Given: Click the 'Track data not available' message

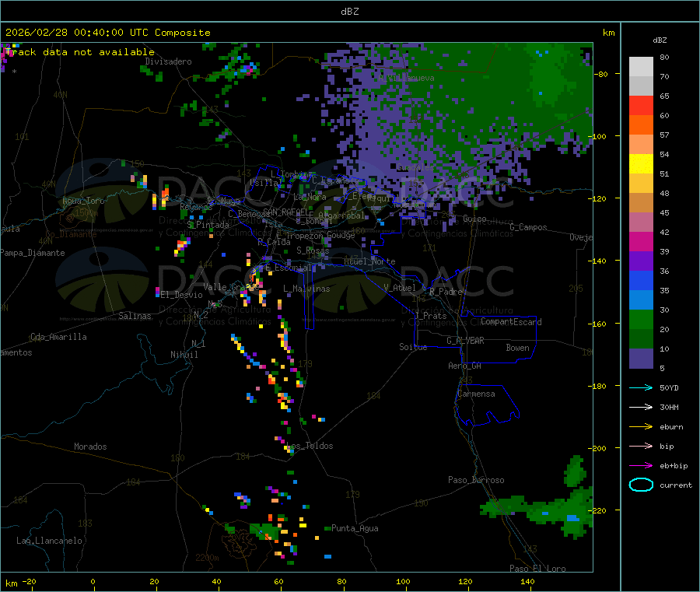Looking at the screenshot, I should pos(80,52).
